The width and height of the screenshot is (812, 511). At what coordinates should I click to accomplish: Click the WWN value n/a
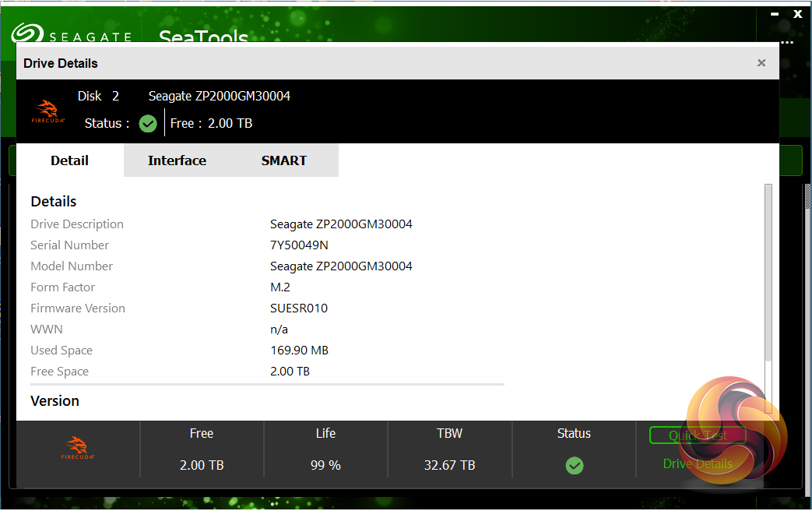tap(279, 330)
